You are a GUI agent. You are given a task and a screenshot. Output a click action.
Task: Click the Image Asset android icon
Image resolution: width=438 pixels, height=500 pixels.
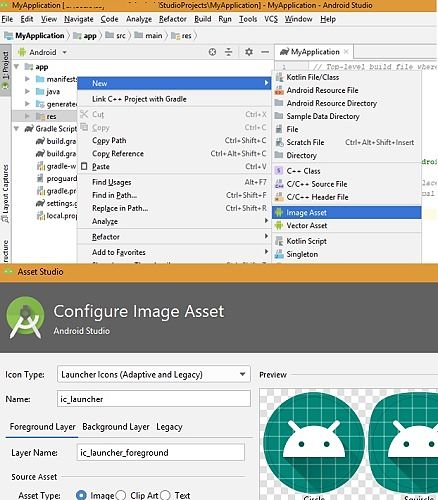point(279,213)
